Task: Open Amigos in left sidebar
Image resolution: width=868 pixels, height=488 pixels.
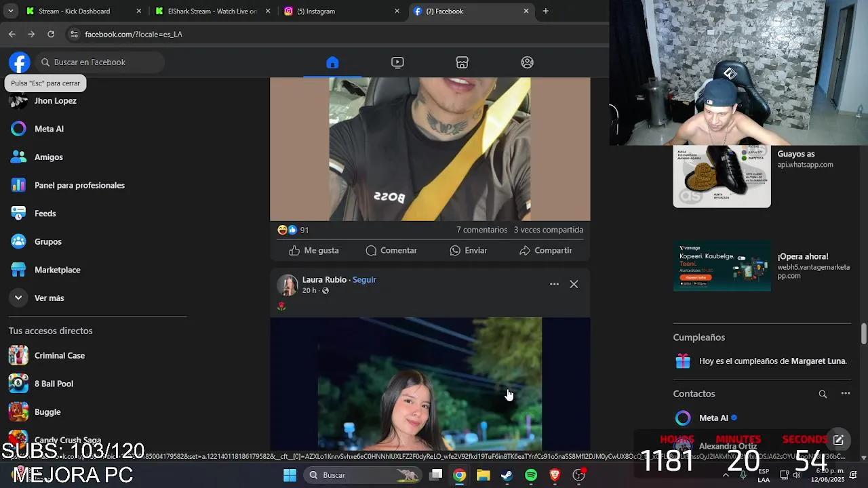Action: coord(48,157)
